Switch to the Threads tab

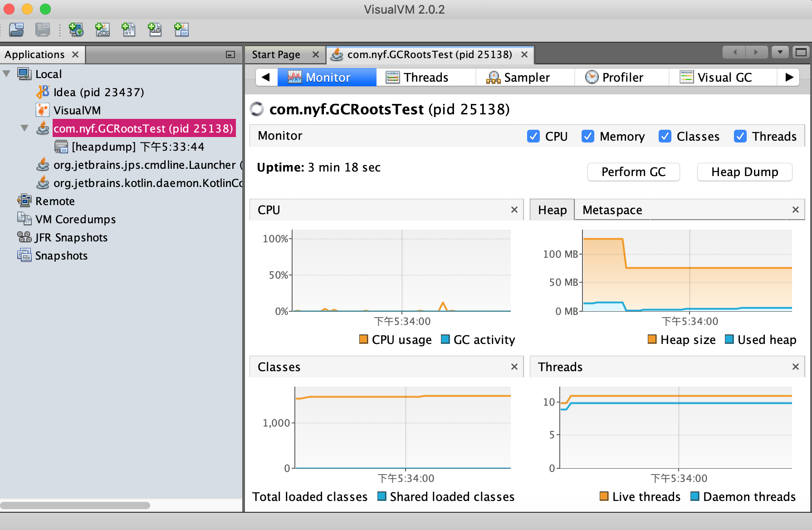(426, 77)
